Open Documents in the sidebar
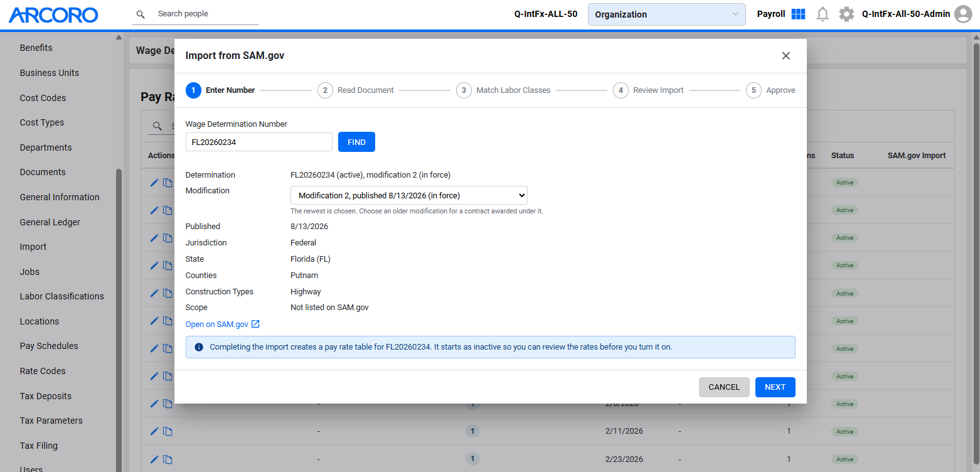The height and width of the screenshot is (472, 980). [x=43, y=172]
